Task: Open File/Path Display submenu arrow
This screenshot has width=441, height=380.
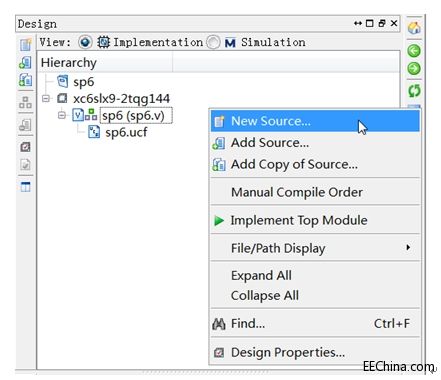Action: click(408, 247)
